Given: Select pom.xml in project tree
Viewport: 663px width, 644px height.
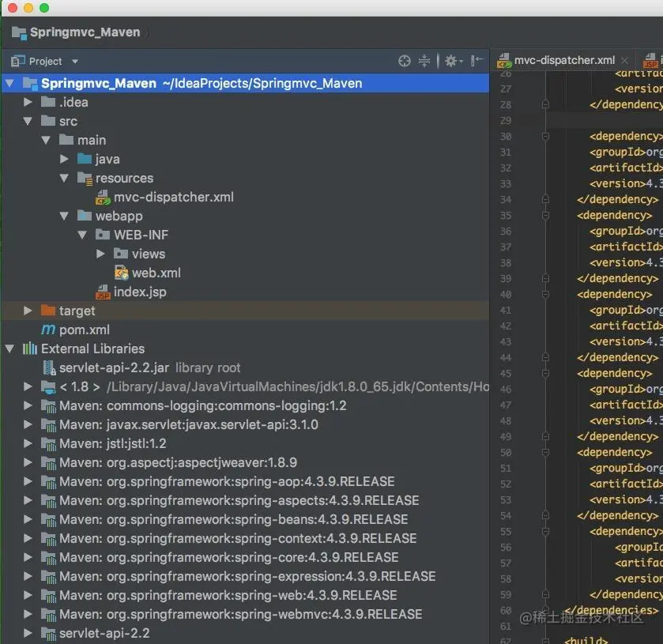Looking at the screenshot, I should pyautogui.click(x=84, y=330).
